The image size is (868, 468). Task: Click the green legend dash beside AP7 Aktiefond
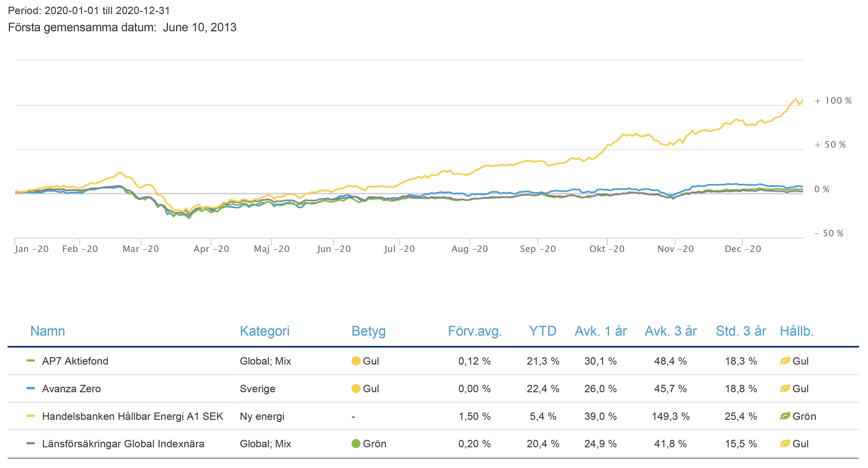(x=30, y=360)
